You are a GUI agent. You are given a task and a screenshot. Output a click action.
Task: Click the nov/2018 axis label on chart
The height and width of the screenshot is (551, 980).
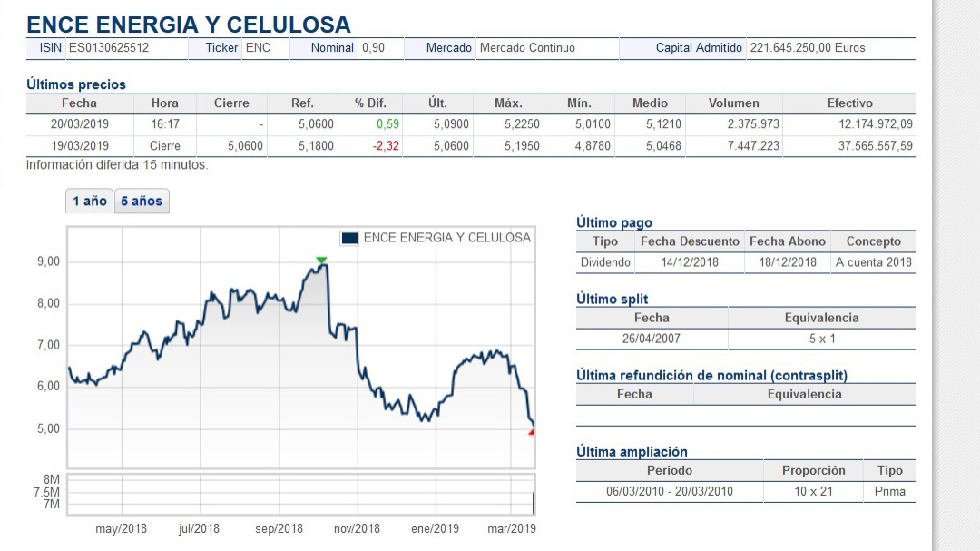coord(357,528)
